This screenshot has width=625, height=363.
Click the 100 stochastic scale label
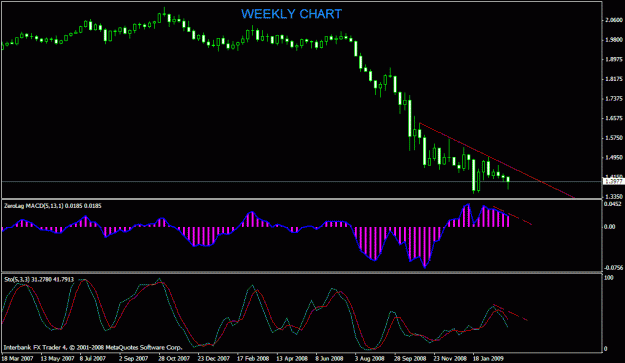pyautogui.click(x=609, y=278)
